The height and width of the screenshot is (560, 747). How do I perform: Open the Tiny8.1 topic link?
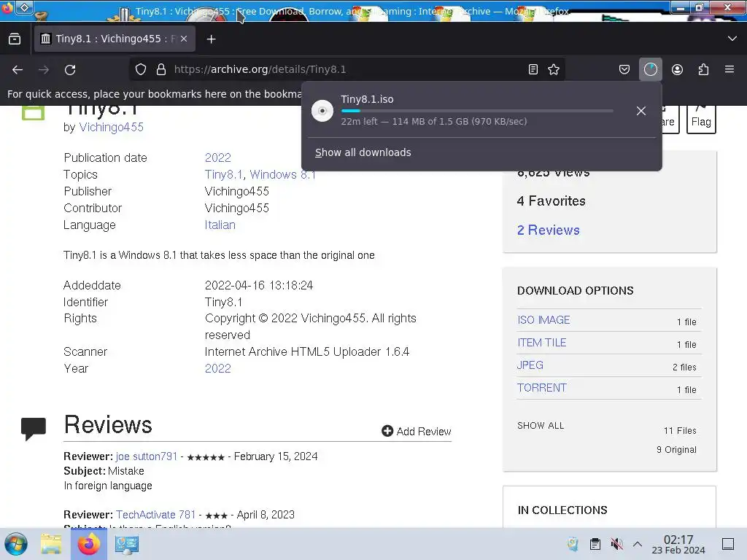(223, 175)
